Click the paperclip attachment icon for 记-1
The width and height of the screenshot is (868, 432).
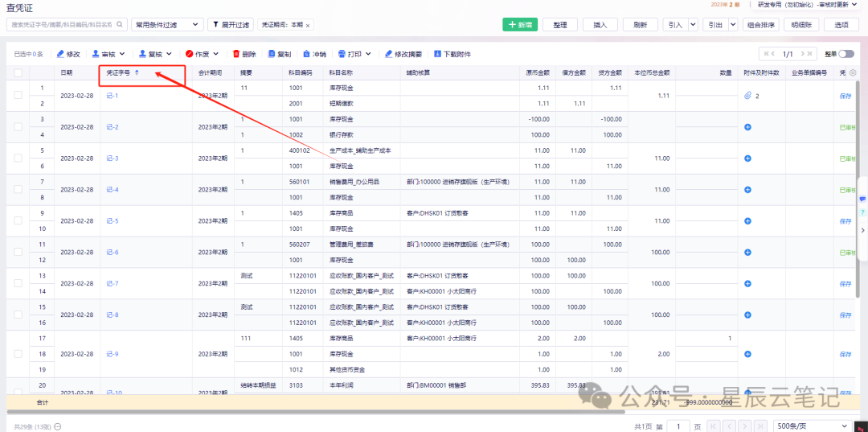click(x=748, y=96)
